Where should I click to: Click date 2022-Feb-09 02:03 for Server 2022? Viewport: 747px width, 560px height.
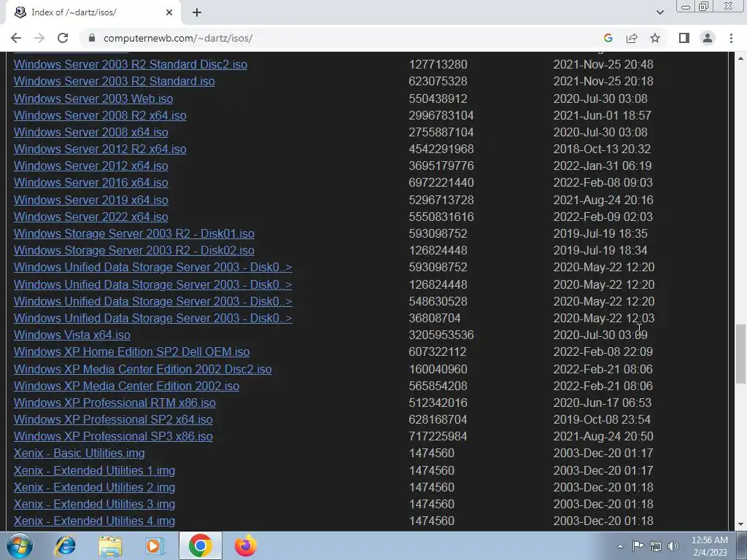(x=603, y=217)
